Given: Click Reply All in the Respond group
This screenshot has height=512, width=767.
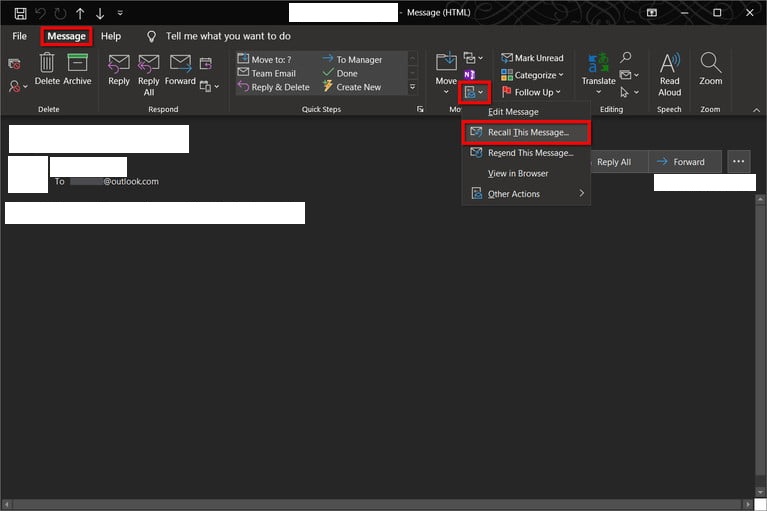Looking at the screenshot, I should 149,75.
